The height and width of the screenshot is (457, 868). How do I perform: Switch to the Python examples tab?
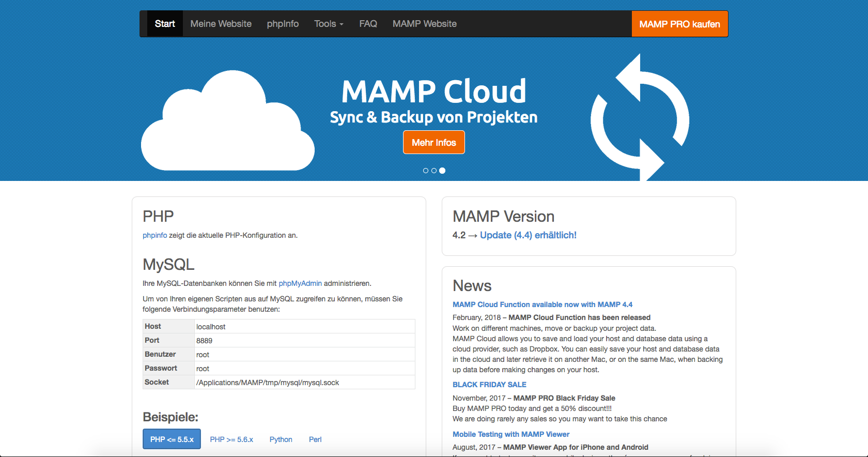coord(281,439)
